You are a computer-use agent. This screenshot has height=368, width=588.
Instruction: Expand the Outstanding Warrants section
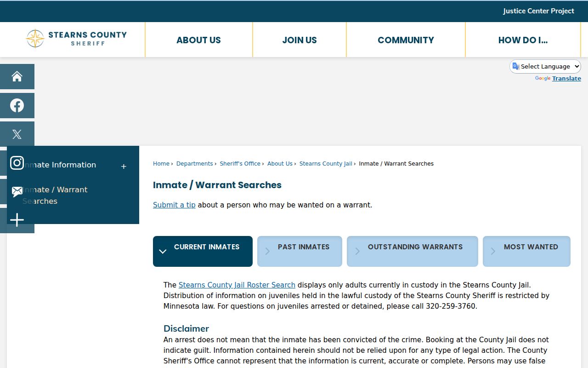[x=413, y=251]
